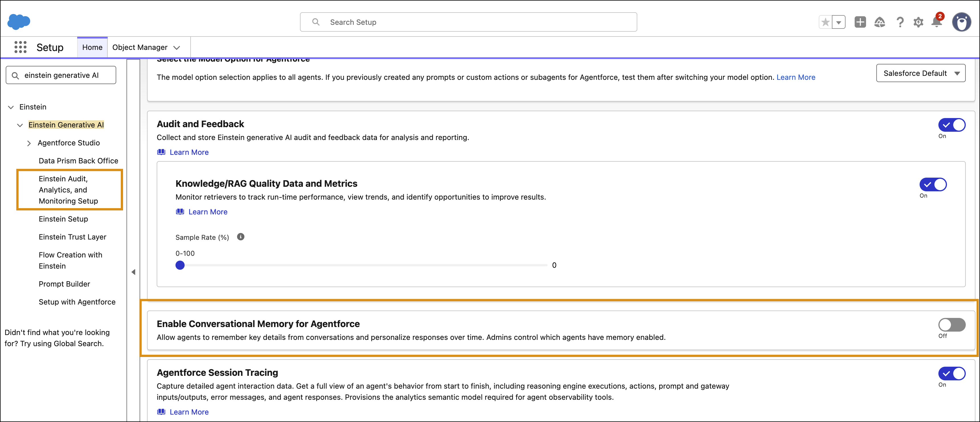980x422 pixels.
Task: Click the book icon beside Knowledge/RAG Learn More
Action: (x=180, y=211)
